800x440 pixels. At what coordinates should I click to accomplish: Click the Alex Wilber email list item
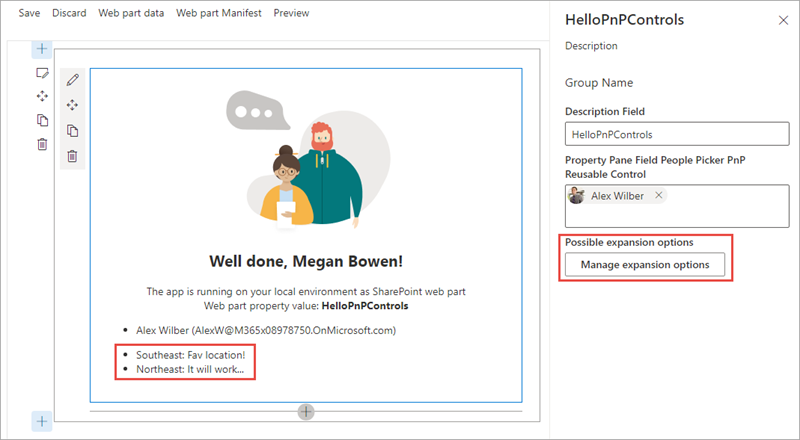[x=266, y=330]
